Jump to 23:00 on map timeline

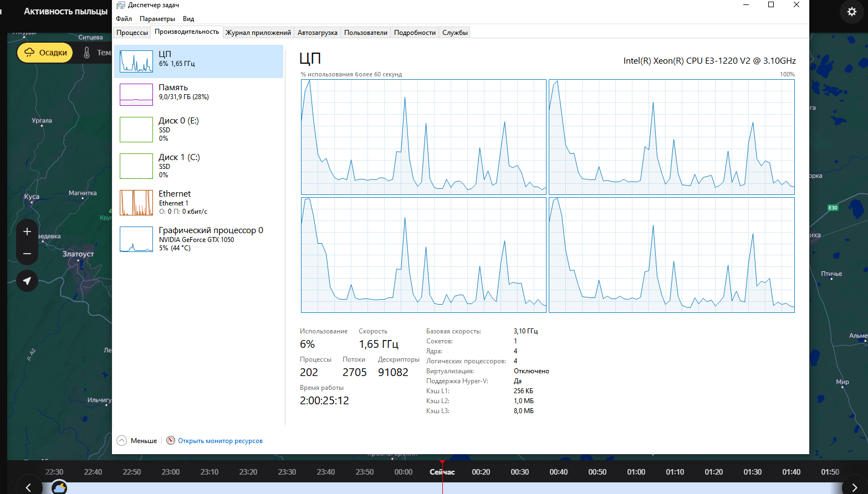[171, 472]
